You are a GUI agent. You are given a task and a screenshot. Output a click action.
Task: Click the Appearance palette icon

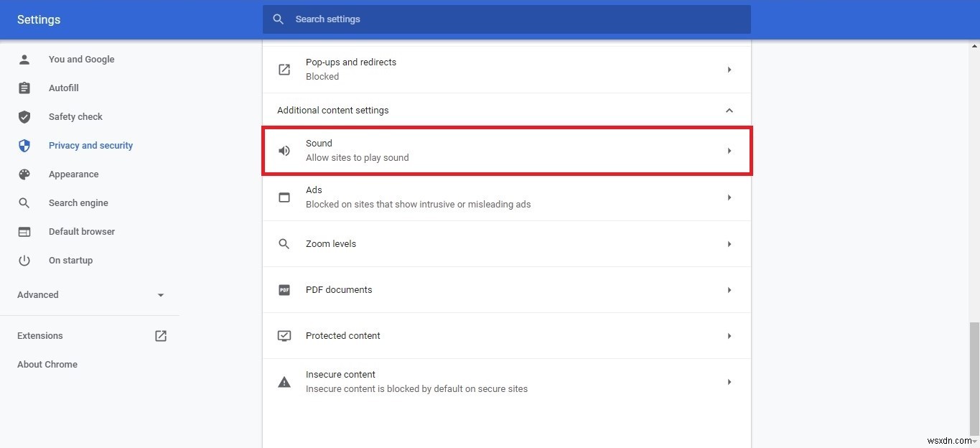24,174
